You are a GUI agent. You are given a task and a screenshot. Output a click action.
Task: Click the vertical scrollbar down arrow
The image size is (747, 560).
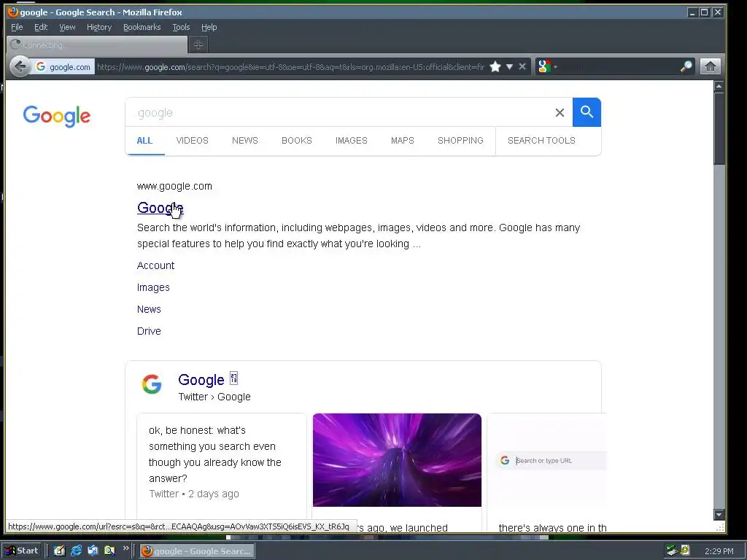(719, 514)
